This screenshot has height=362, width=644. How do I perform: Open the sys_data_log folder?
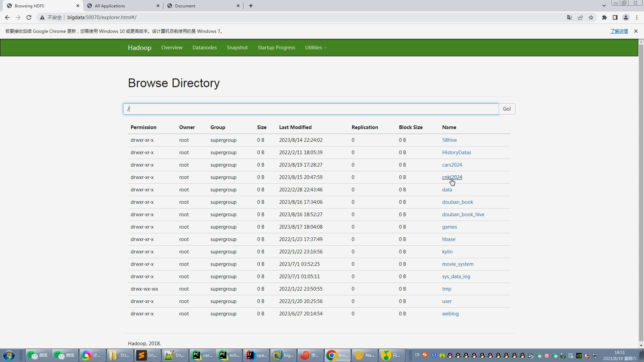tap(456, 276)
